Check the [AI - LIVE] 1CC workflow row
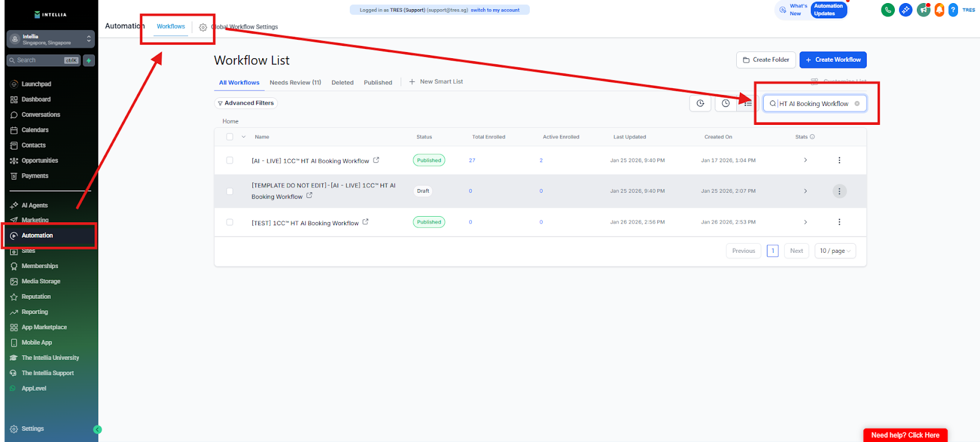Screen dimensions: 980x442 click(x=230, y=160)
